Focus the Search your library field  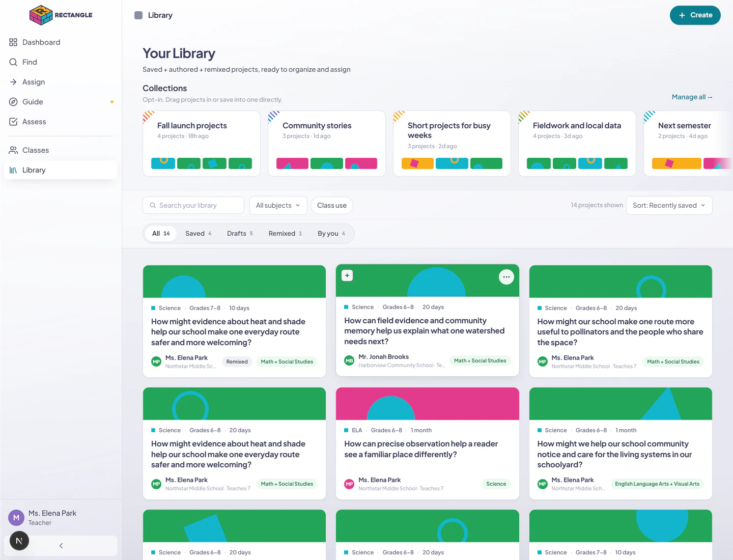click(x=193, y=206)
